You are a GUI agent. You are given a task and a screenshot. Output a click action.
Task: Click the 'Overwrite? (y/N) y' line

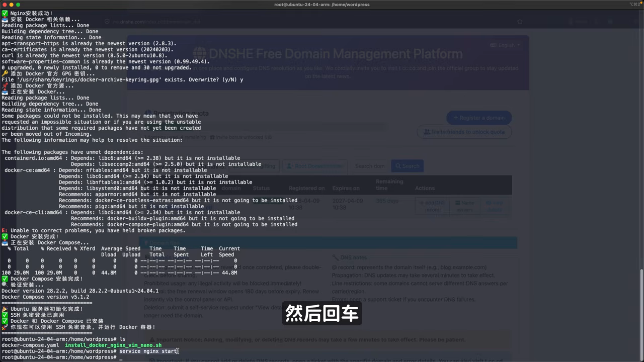(122, 79)
